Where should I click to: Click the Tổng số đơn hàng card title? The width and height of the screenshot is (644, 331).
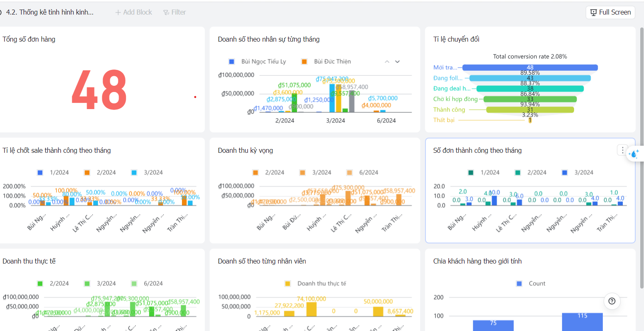(x=29, y=39)
